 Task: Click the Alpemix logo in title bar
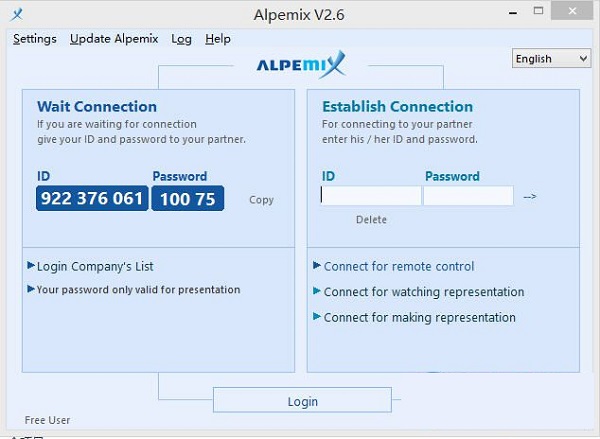coord(14,14)
